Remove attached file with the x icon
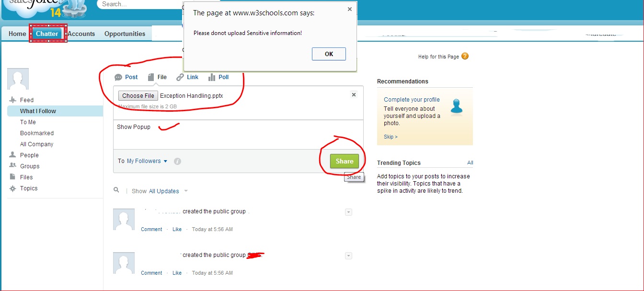Viewport: 644px width, 291px height. click(x=354, y=95)
